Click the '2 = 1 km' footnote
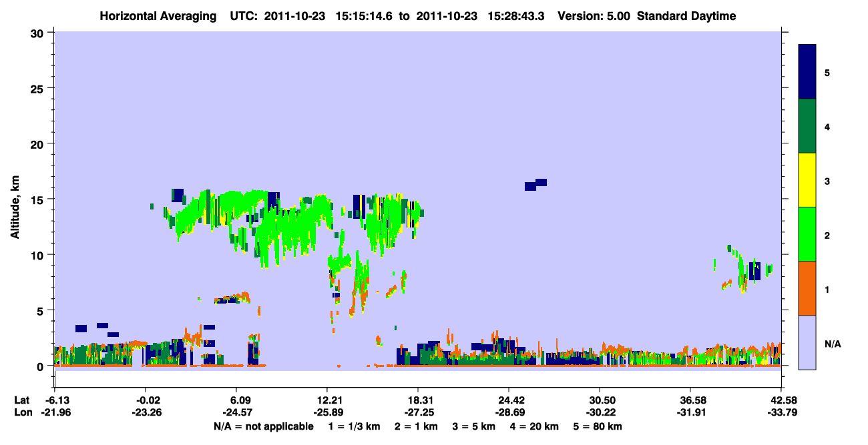This screenshot has width=868, height=445. (417, 426)
